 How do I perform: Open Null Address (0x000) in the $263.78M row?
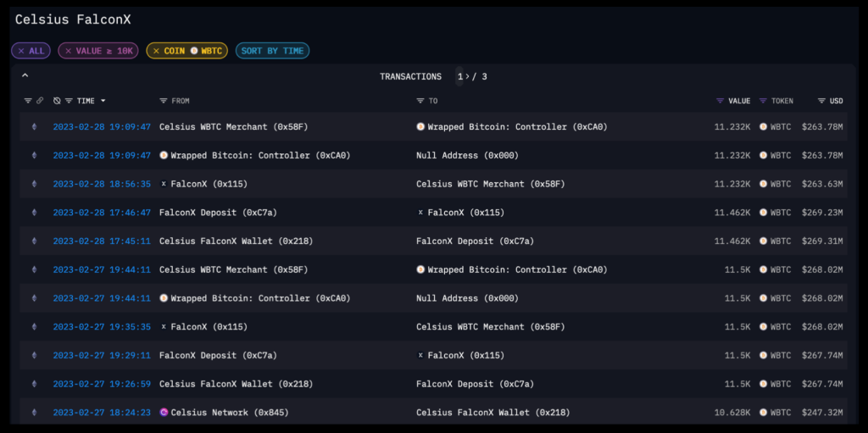click(467, 156)
